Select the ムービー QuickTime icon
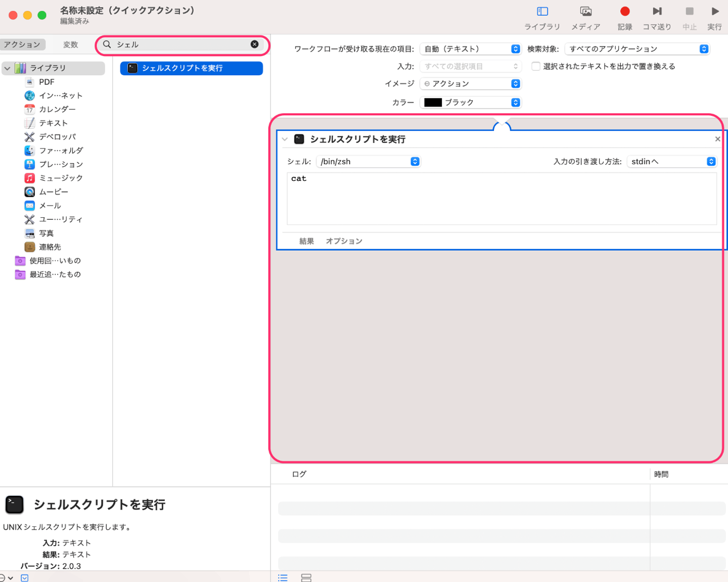The image size is (728, 582). (30, 192)
